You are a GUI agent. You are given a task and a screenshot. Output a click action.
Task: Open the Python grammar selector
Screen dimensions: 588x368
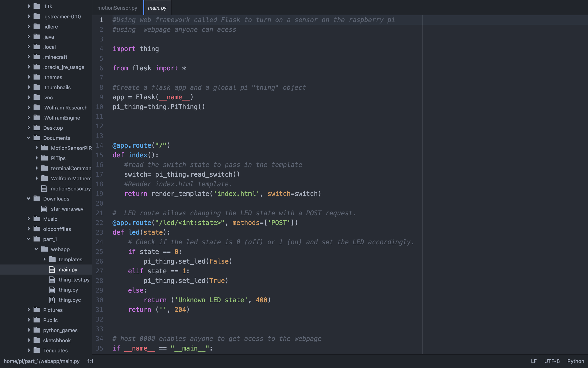point(575,361)
